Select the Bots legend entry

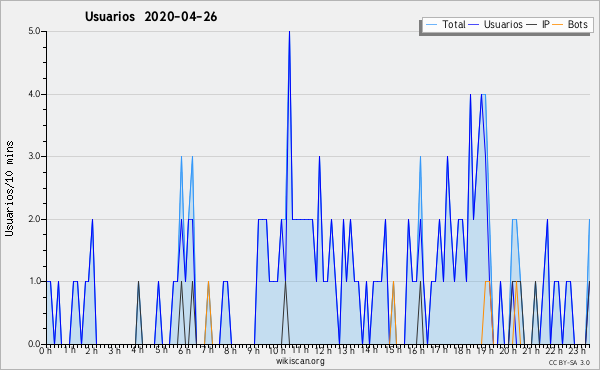click(x=570, y=24)
